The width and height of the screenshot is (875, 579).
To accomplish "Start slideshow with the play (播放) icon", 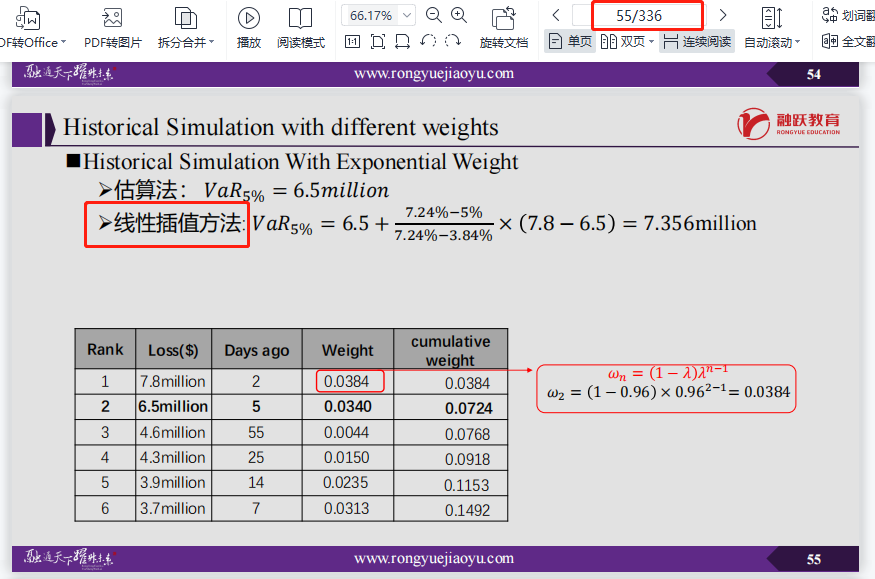I will tap(249, 17).
